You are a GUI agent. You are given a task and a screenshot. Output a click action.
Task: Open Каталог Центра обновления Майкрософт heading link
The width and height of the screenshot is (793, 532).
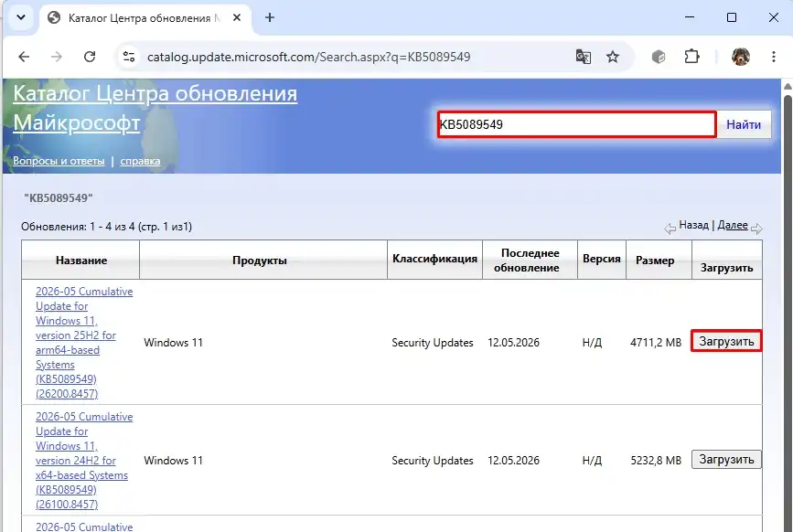pos(155,108)
